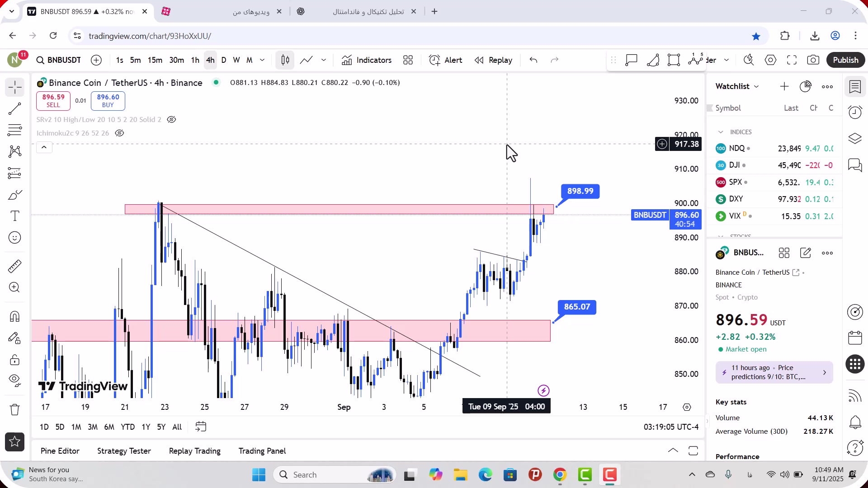Select the zoom in tool
The image size is (868, 488).
14,287
